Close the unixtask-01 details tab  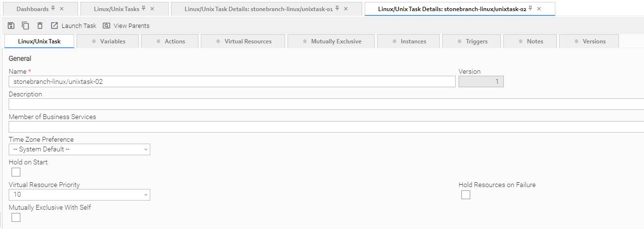[x=346, y=9]
